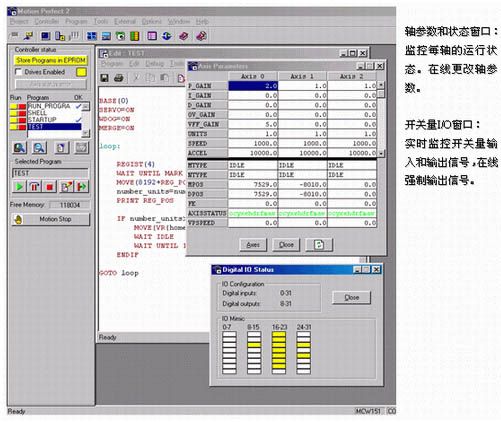Screen dimensions: 501x422
Task: Click down arrow of program list scrollbar
Action: tap(86, 133)
